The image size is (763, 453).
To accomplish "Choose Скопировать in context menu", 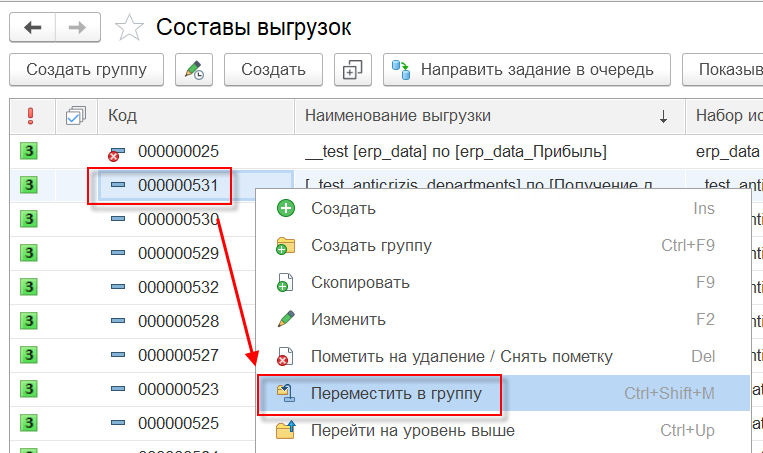I will tap(360, 283).
